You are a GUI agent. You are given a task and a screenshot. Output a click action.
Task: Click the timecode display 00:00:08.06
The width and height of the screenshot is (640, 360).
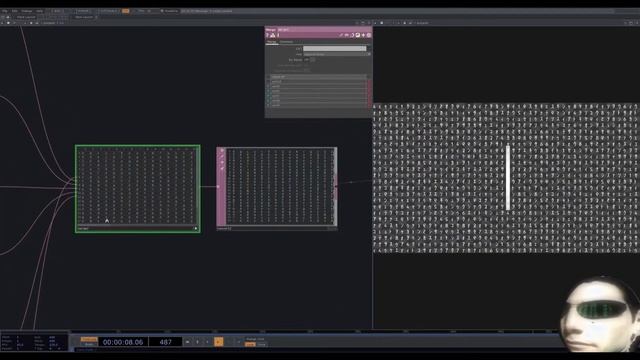point(123,342)
